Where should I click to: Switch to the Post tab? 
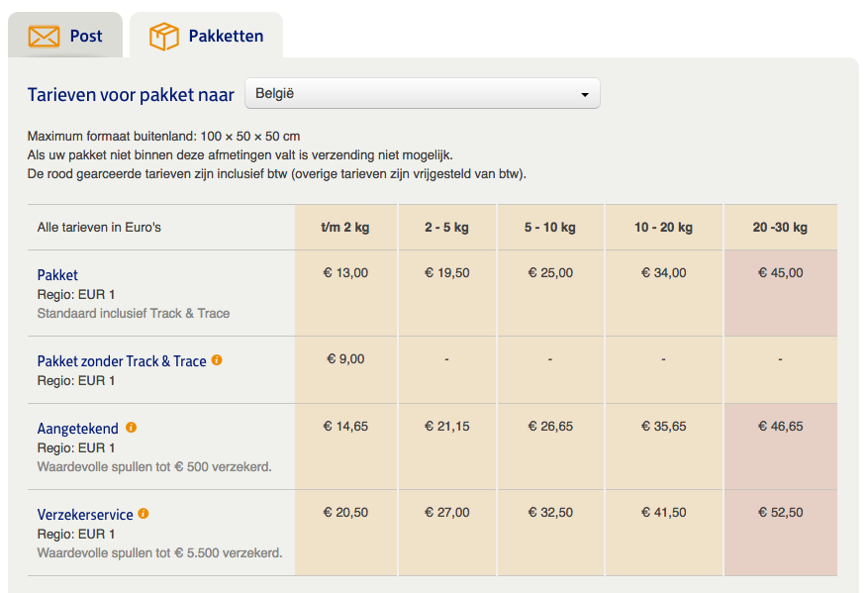pos(65,36)
